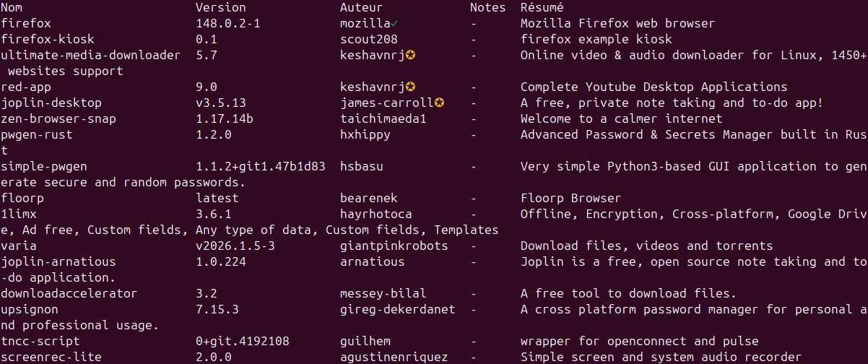Viewport: 868px width, 364px height.
Task: Click the screenrec-lite package name
Action: point(51,357)
